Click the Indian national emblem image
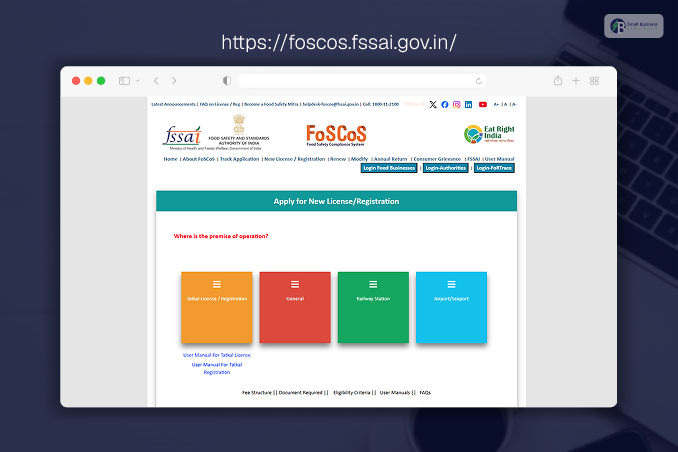 [239, 124]
